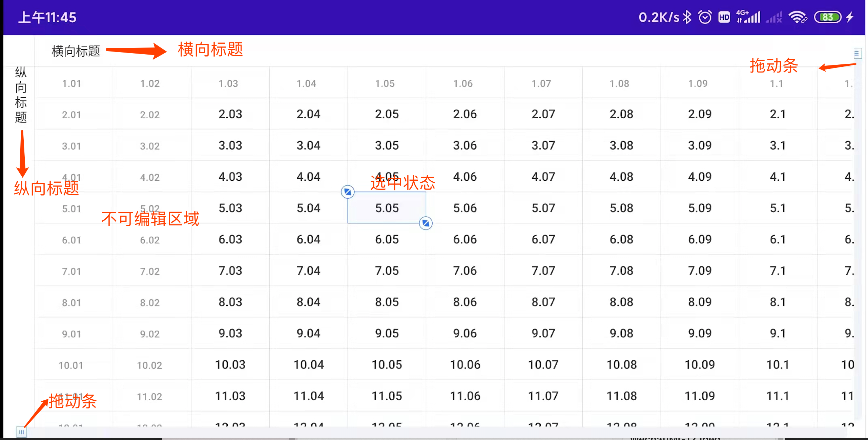Click the horizontal scrollbar thumb icon
The image size is (868, 440).
(x=21, y=432)
